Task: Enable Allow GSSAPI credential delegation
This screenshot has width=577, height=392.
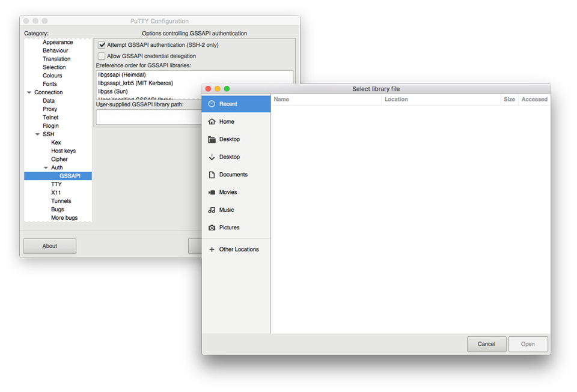Action: [102, 56]
